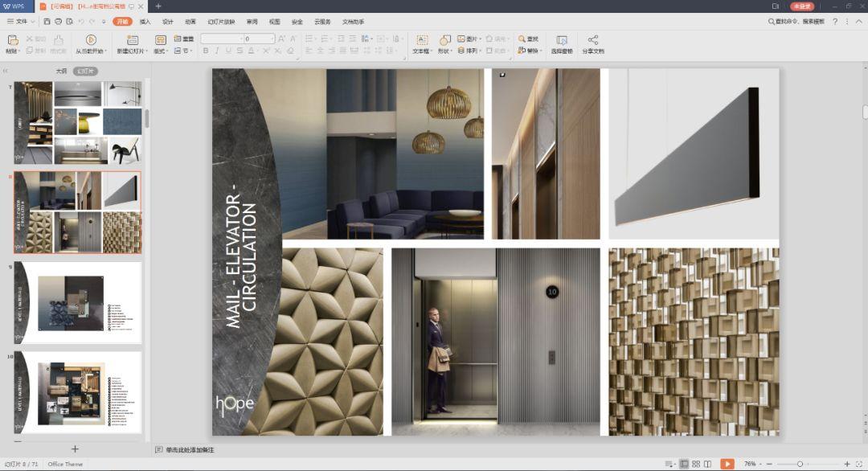The height and width of the screenshot is (471, 868).
Task: Click the Share Document icon
Action: [593, 40]
